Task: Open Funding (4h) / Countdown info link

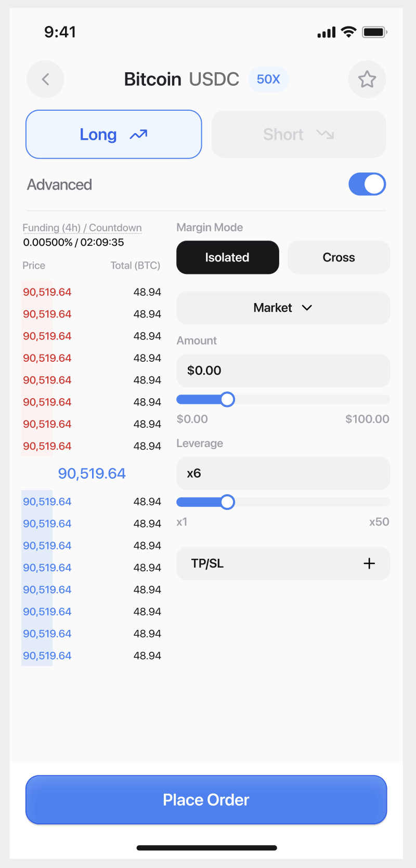Action: [82, 228]
